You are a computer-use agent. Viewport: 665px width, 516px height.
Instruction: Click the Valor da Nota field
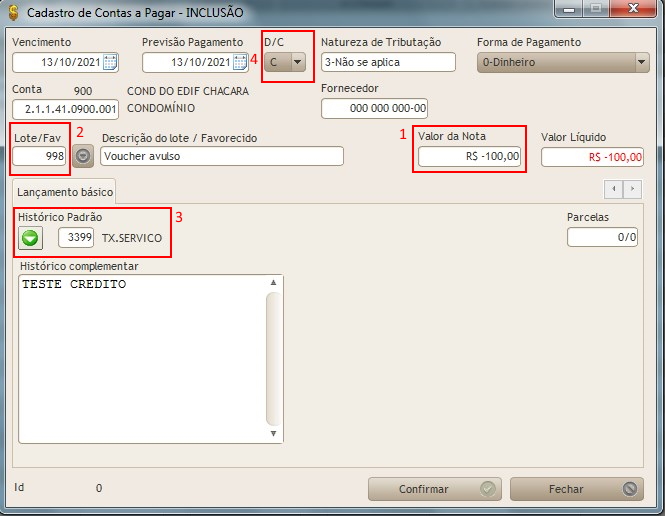pyautogui.click(x=470, y=156)
